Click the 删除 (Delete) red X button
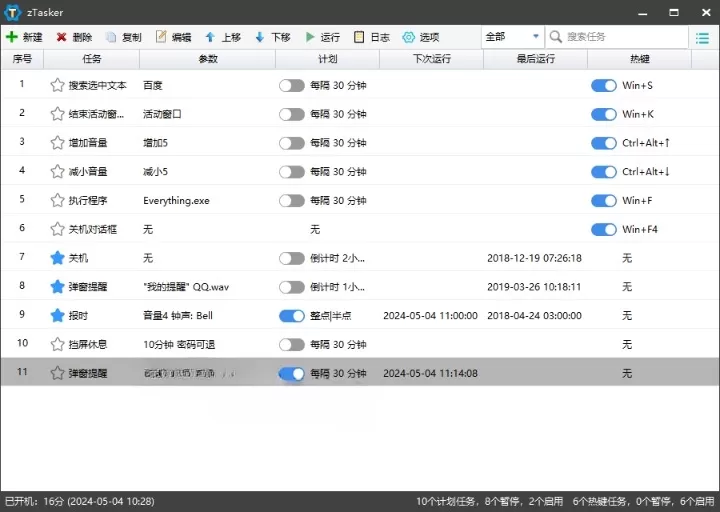Screen dimensions: 720x512 tap(74, 37)
